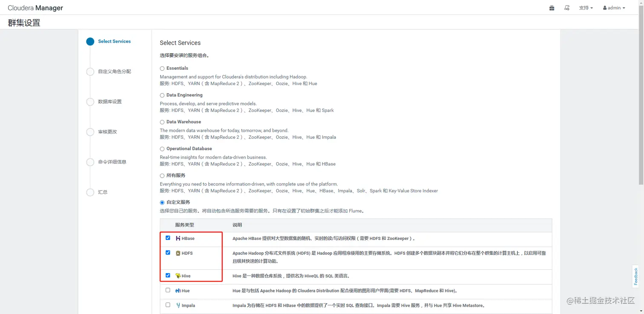Select the Essentials radio option
The height and width of the screenshot is (314, 644).
[x=162, y=69]
